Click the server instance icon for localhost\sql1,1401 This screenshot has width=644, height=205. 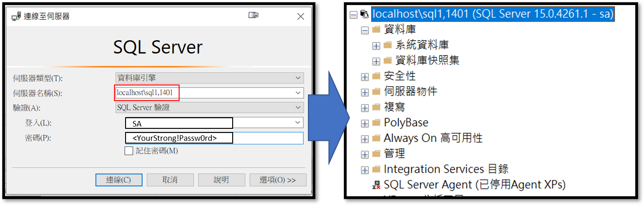point(365,15)
